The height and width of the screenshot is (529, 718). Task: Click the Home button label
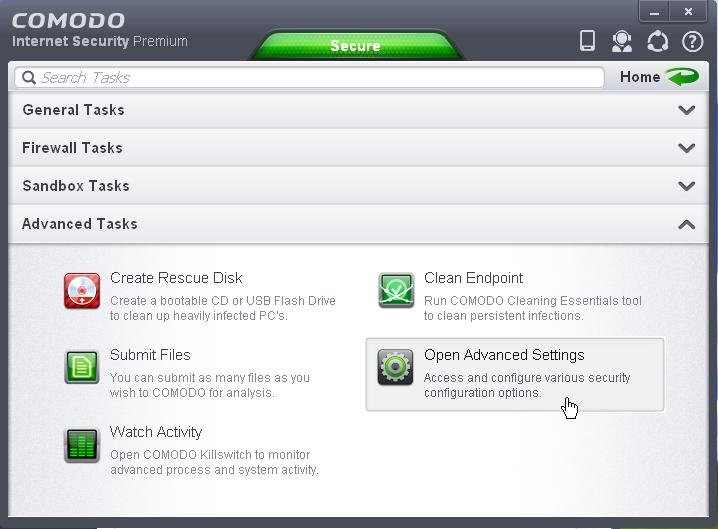tap(640, 77)
